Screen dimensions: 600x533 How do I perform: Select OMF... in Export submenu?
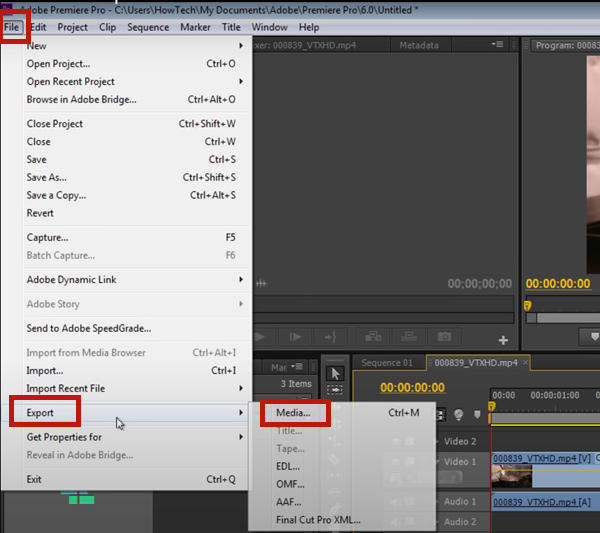[x=342, y=484]
